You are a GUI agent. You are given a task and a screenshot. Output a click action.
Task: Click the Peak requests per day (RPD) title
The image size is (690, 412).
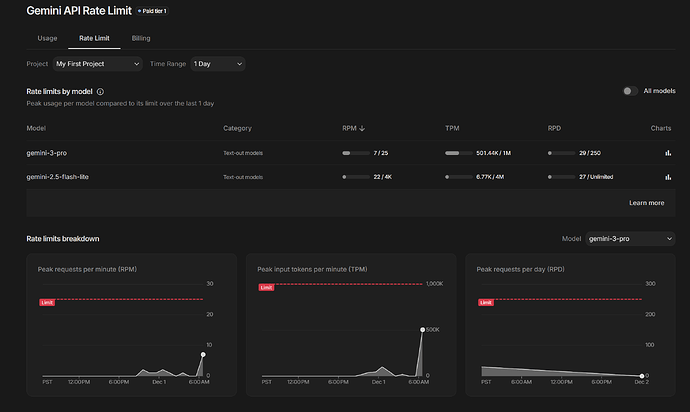click(520, 269)
